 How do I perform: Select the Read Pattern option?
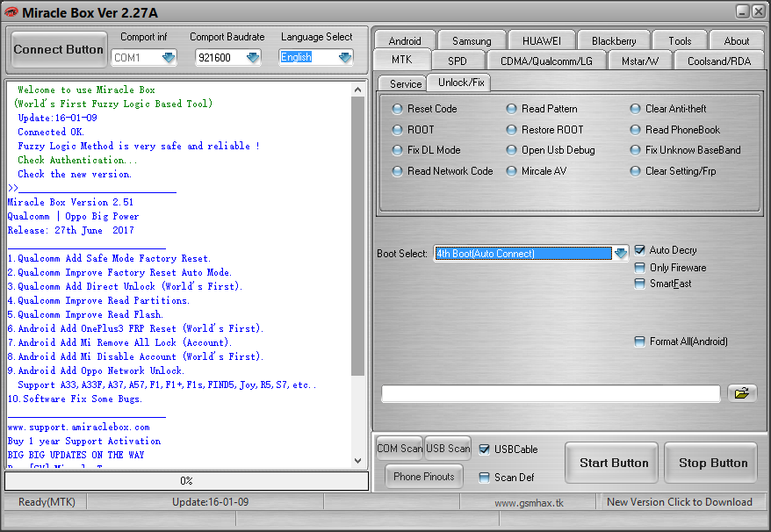542,109
